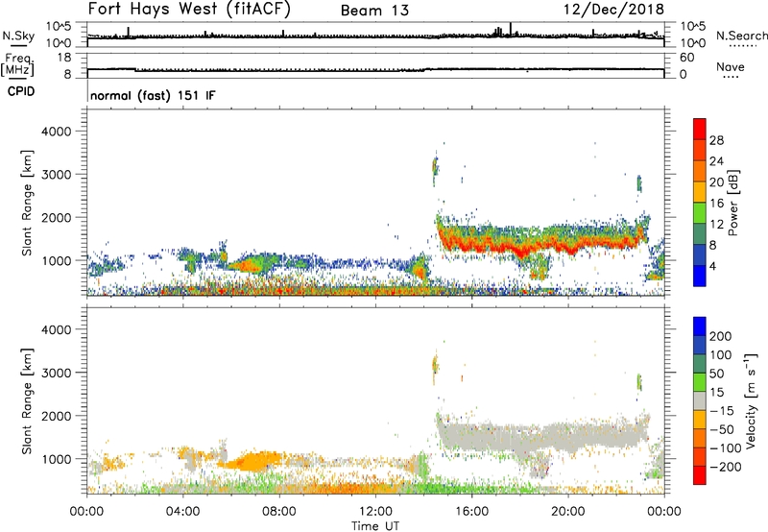Select the 4 label on power colorbar
This screenshot has width=768, height=532.
(x=712, y=266)
